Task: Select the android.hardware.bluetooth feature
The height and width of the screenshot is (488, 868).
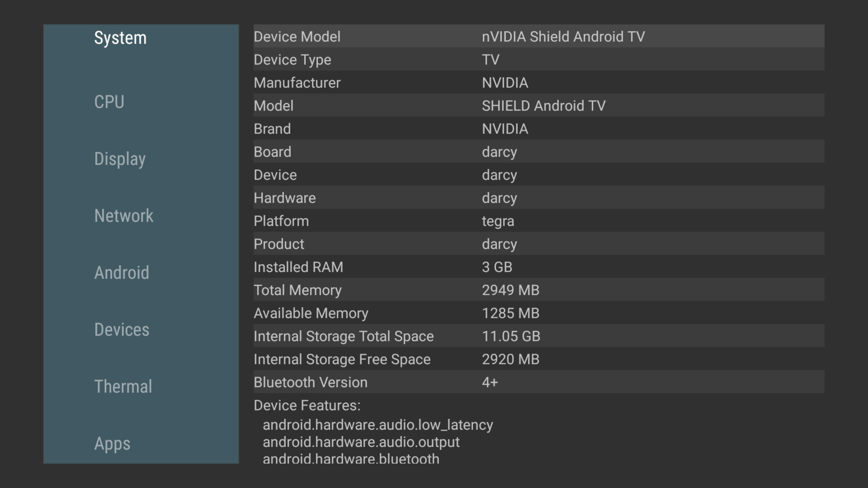Action: coord(351,458)
